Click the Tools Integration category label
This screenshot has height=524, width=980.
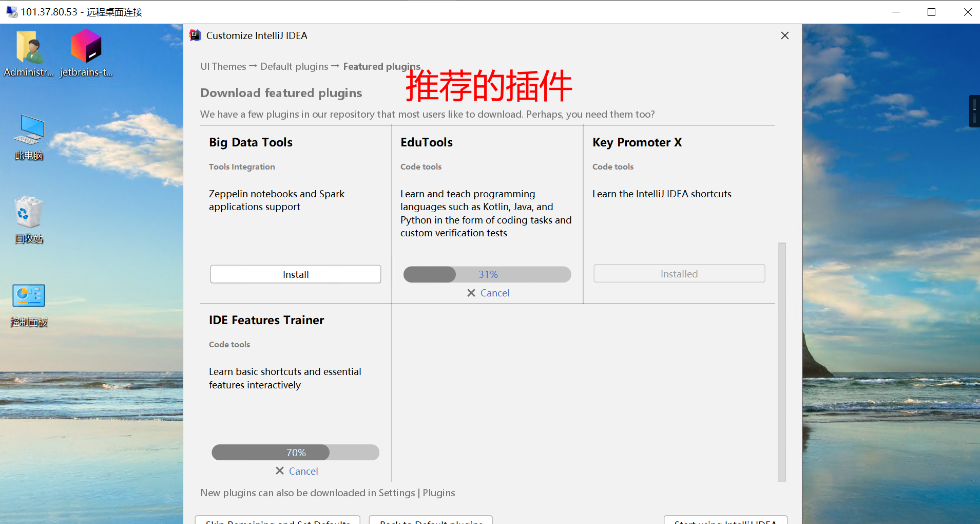pos(242,166)
